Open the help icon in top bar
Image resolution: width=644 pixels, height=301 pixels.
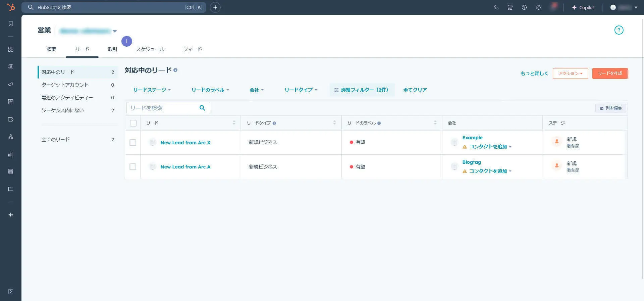pyautogui.click(x=524, y=7)
